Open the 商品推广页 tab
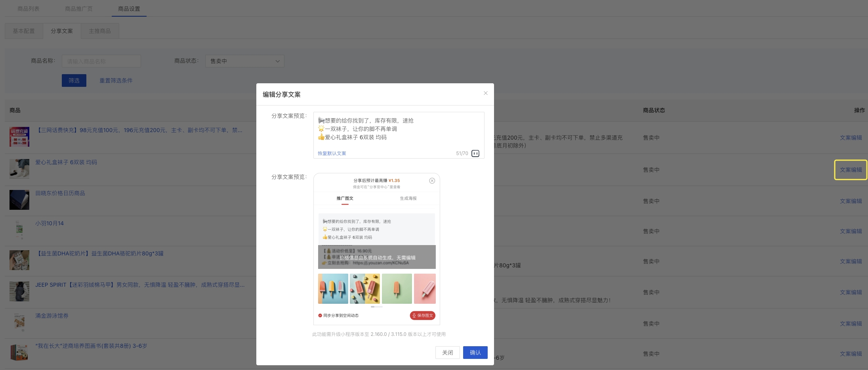 click(78, 9)
